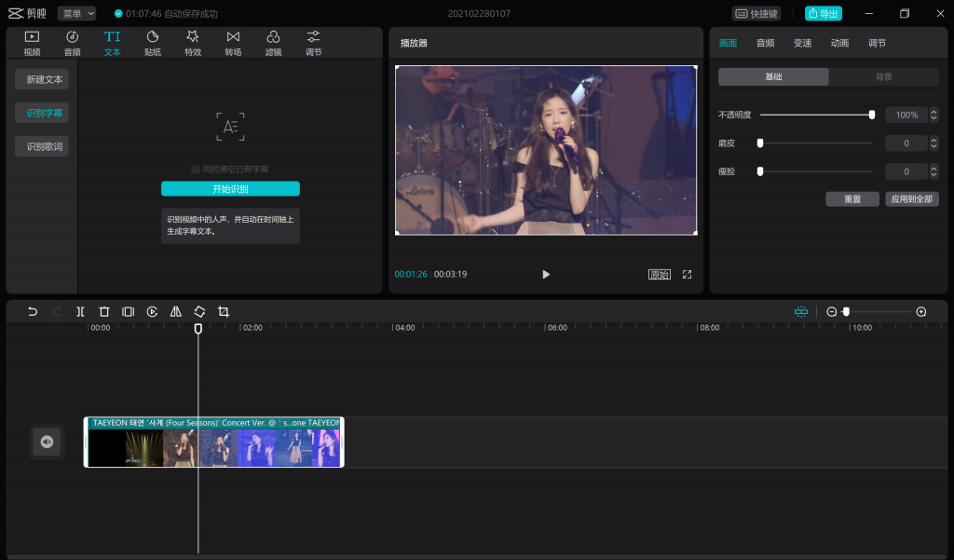The width and height of the screenshot is (954, 560).
Task: Select the 基础 sub-tab
Action: [x=773, y=76]
